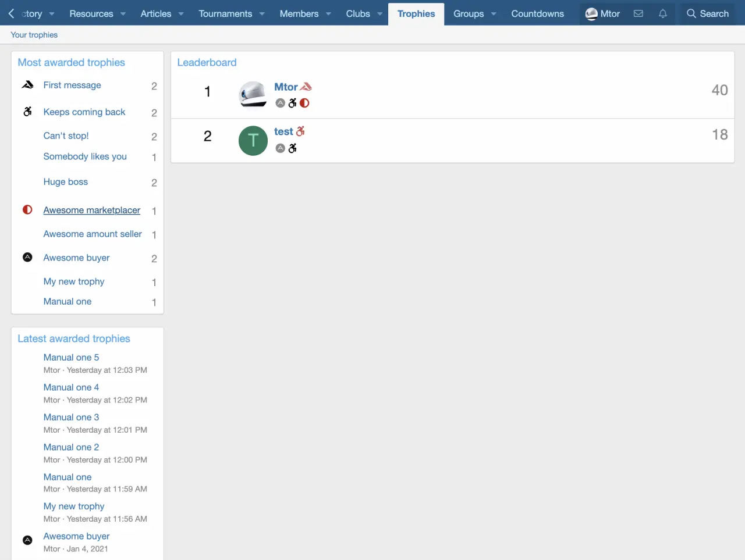The image size is (745, 560).
Task: Open the Mtor account menu in navbar
Action: 602,13
